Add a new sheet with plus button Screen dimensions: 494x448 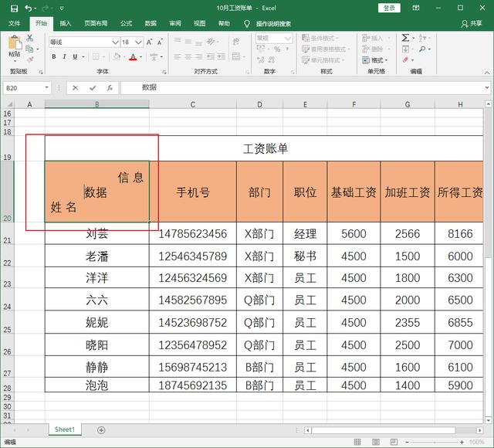tap(101, 430)
